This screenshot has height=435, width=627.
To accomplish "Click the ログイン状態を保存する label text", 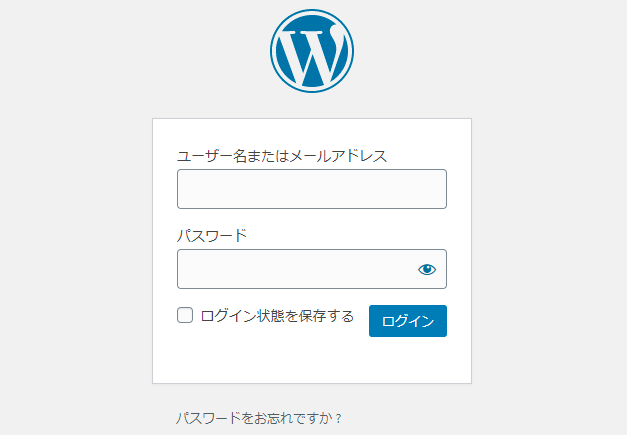I will click(x=277, y=316).
